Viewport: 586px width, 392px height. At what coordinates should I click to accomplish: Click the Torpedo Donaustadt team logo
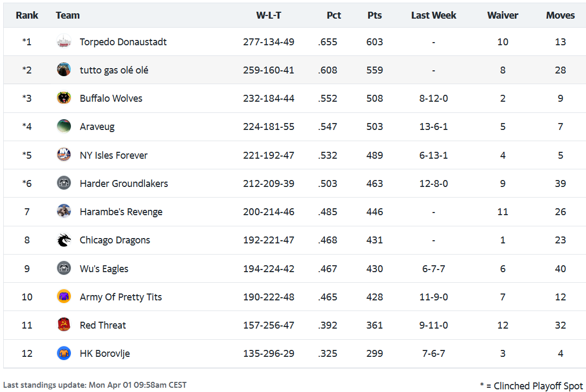click(64, 42)
